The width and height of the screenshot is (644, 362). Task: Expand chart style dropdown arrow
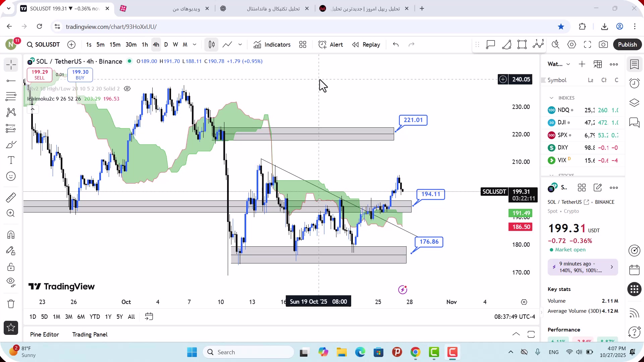240,45
